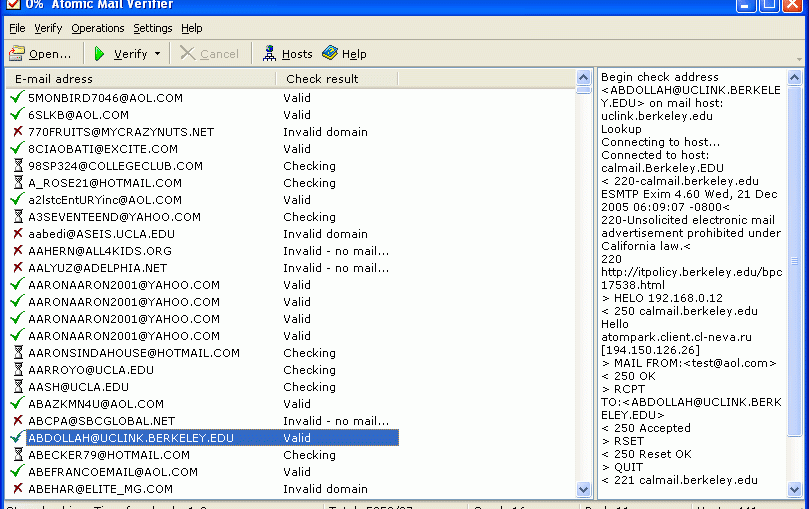Click Checking result for AASH@UCLA.EDU

click(x=309, y=387)
